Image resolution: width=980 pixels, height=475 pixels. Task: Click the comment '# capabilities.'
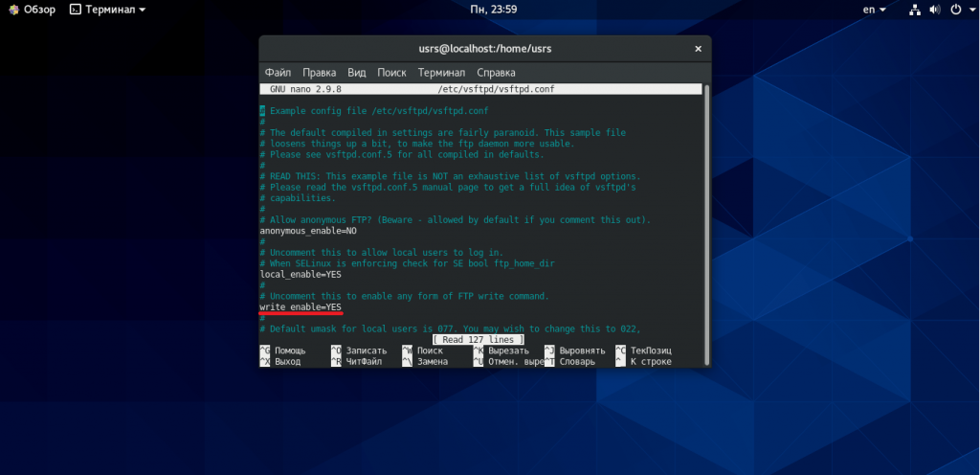[x=299, y=198]
